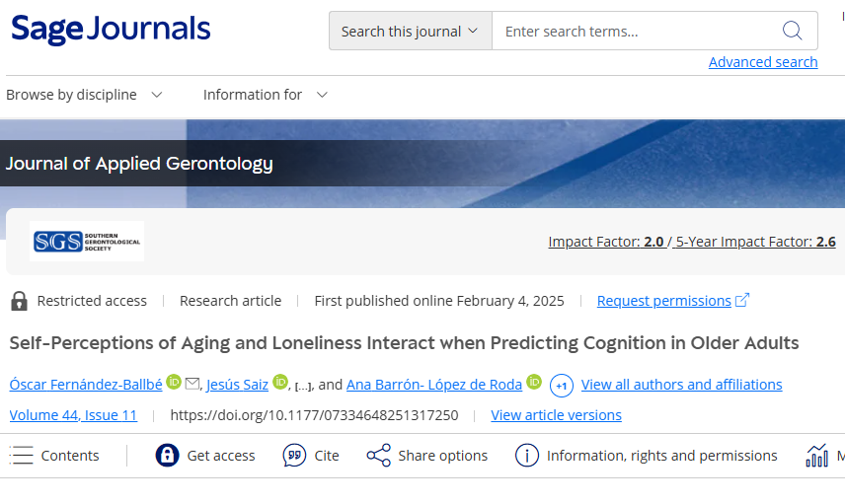Click the Southern Gerontological Society logo
The height and width of the screenshot is (504, 845).
pos(87,241)
